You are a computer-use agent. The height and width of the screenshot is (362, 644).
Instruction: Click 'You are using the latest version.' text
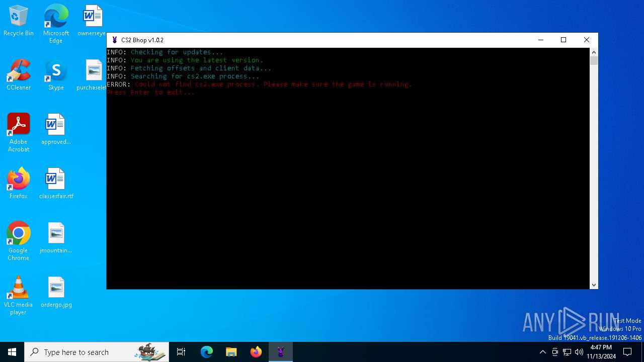pyautogui.click(x=197, y=60)
